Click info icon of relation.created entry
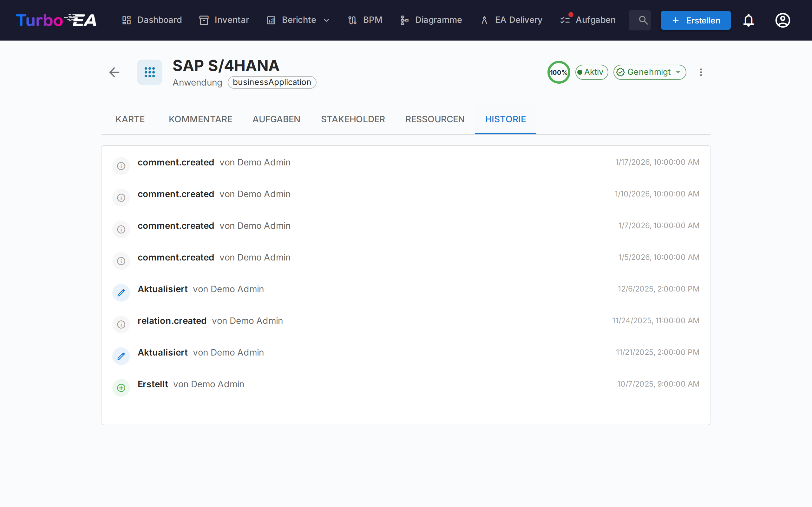 pos(121,324)
